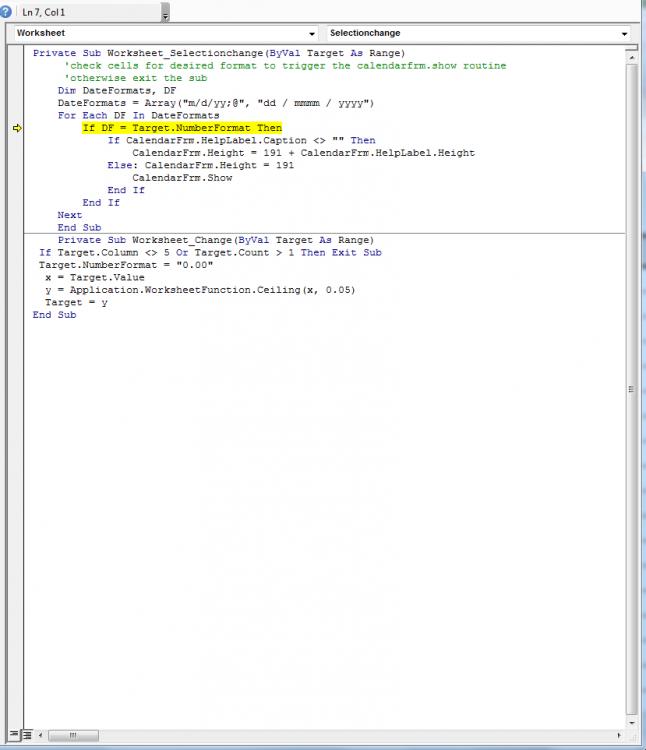Viewport: 646px width, 750px height.
Task: Click the If Target.Column <> 5 line
Action: click(210, 253)
